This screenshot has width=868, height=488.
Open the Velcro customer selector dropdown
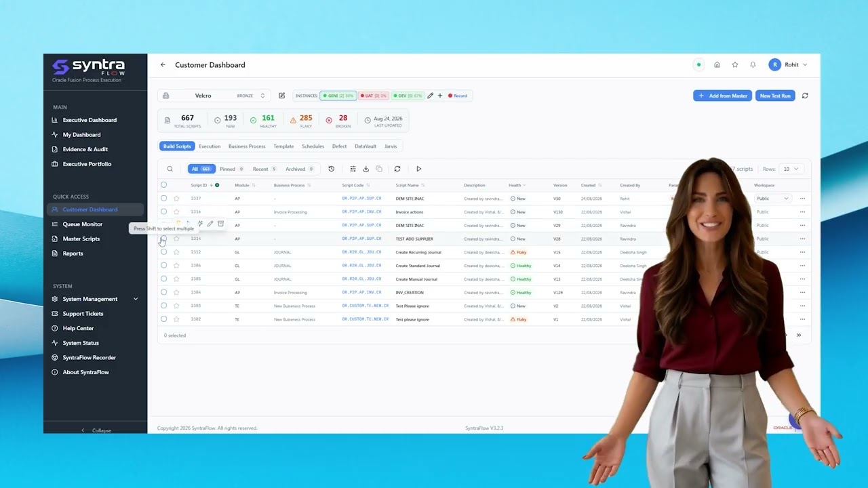pyautogui.click(x=214, y=96)
